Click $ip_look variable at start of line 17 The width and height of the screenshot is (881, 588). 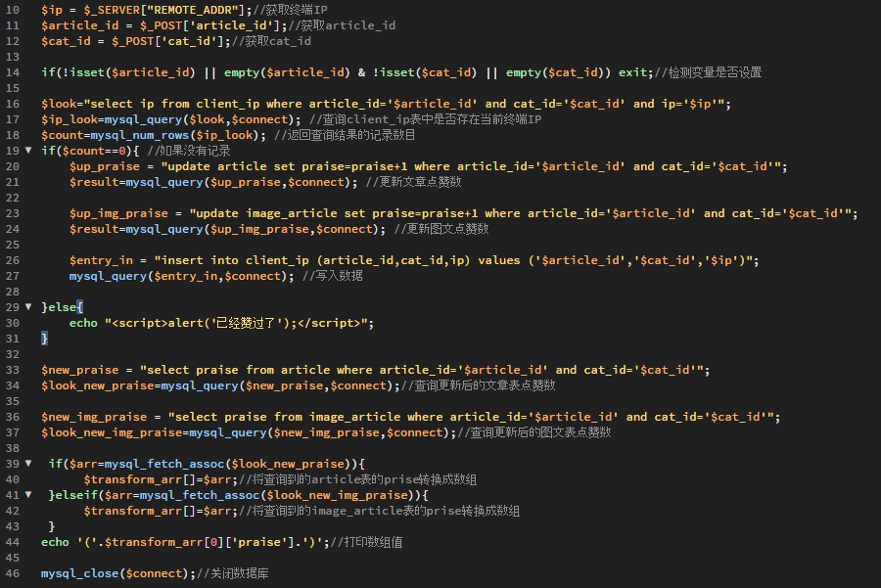click(70, 119)
